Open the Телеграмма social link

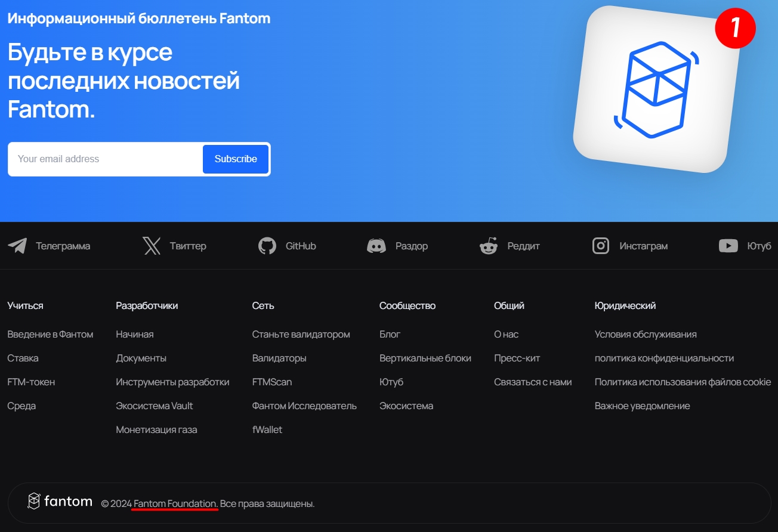click(x=63, y=246)
